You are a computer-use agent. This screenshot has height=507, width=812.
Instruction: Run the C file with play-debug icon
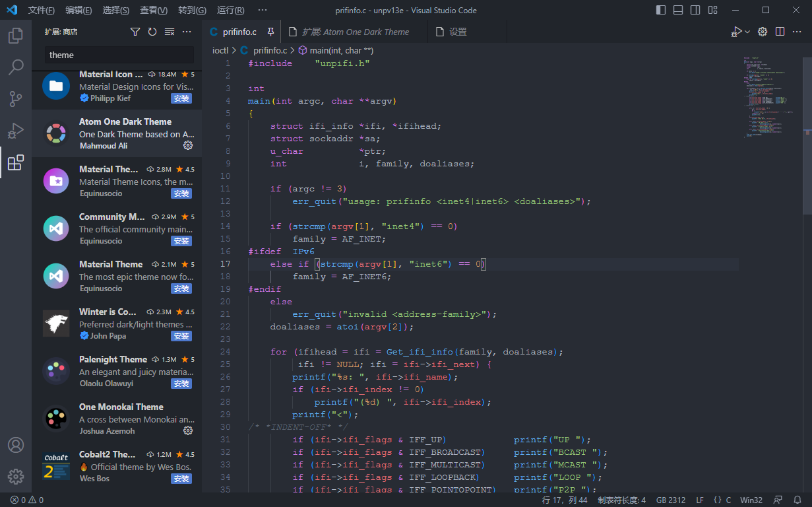click(736, 32)
